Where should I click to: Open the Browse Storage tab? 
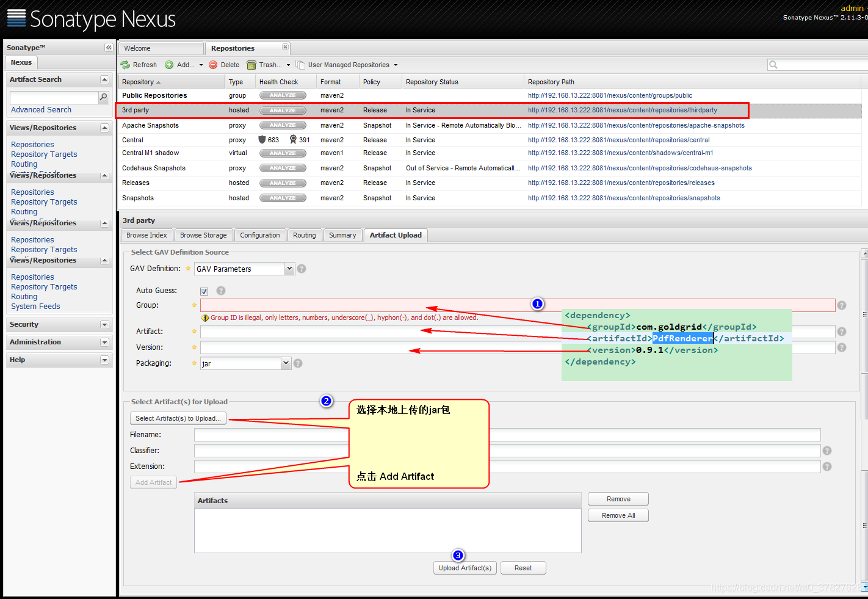(x=203, y=235)
